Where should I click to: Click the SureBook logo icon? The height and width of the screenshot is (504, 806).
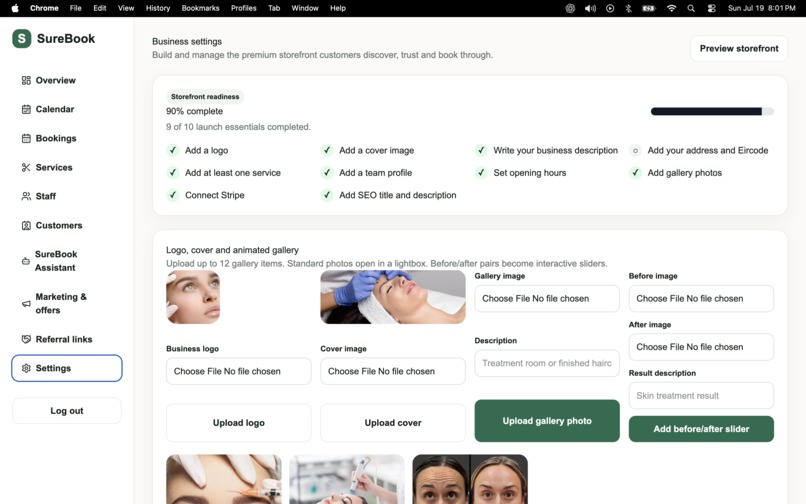click(22, 39)
